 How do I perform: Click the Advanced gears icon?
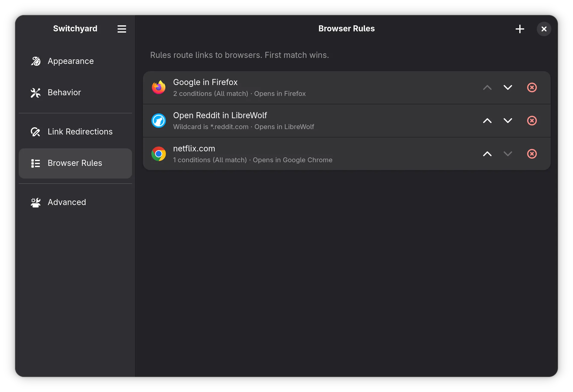coord(36,202)
